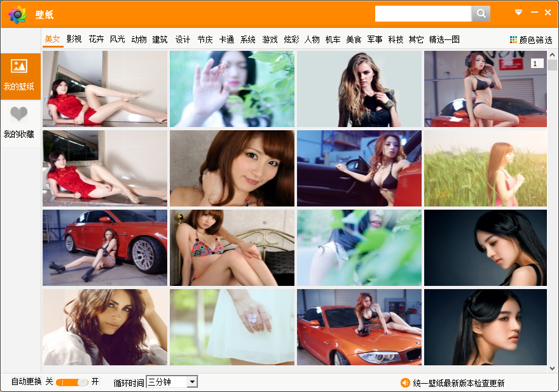
Task: Select the wallpaper marked with badge 1
Action: [486, 89]
